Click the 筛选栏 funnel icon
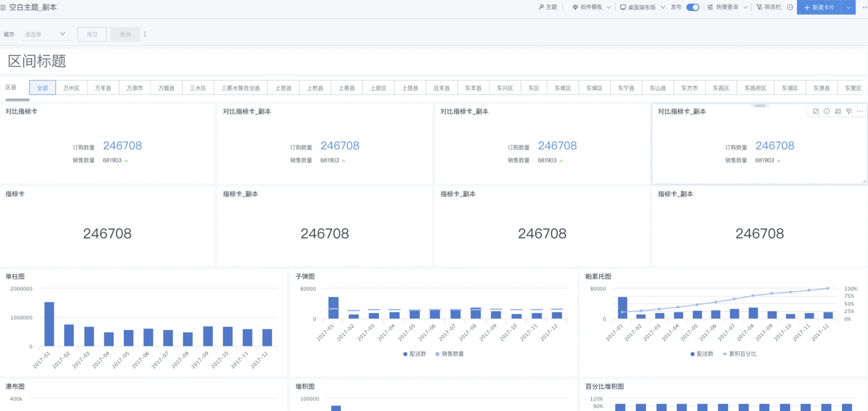 tap(759, 7)
